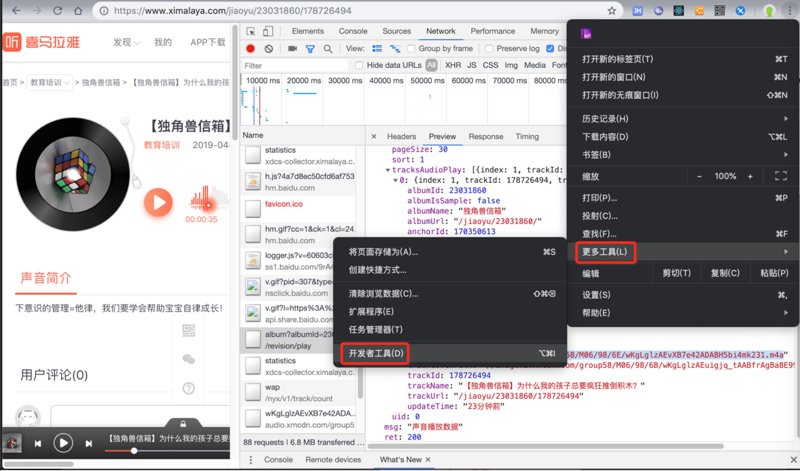The height and width of the screenshot is (471, 800).
Task: Choose 开发者工具(D) from submenu
Action: point(449,353)
